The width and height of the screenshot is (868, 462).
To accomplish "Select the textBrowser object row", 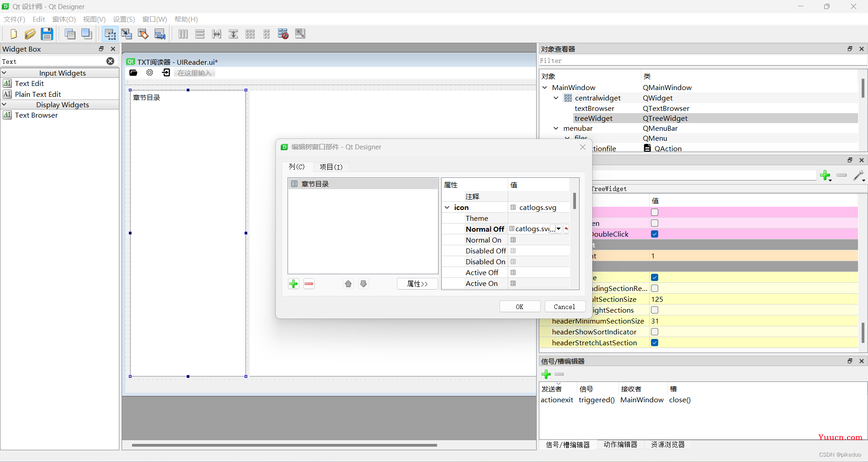I will 698,108.
